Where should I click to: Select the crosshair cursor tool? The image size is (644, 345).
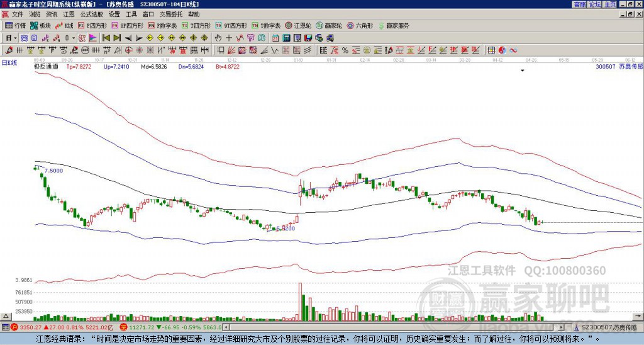click(229, 38)
